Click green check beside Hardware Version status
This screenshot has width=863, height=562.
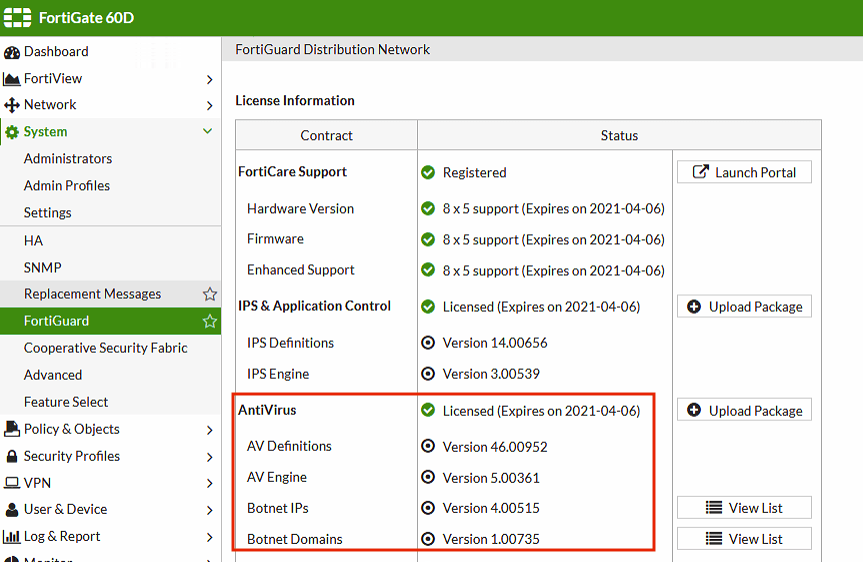tap(428, 209)
